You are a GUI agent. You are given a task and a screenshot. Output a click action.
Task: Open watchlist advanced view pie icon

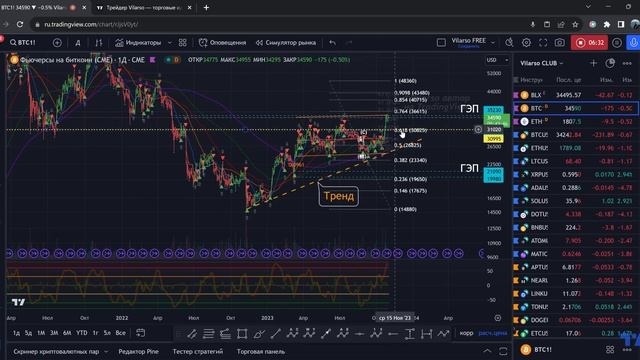[610, 63]
